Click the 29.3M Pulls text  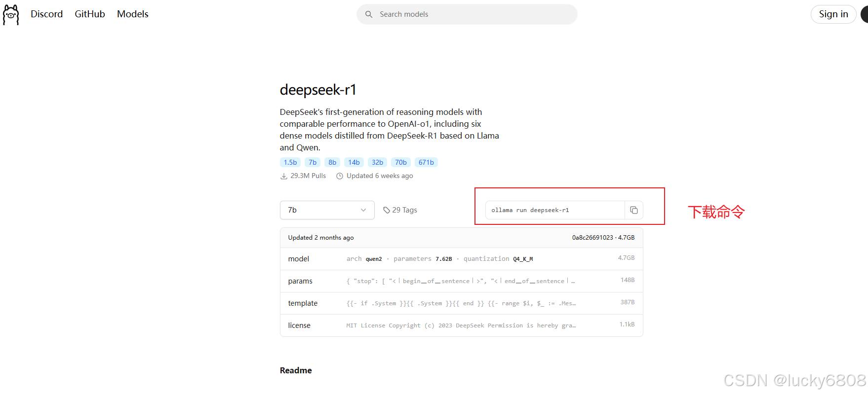(x=308, y=176)
